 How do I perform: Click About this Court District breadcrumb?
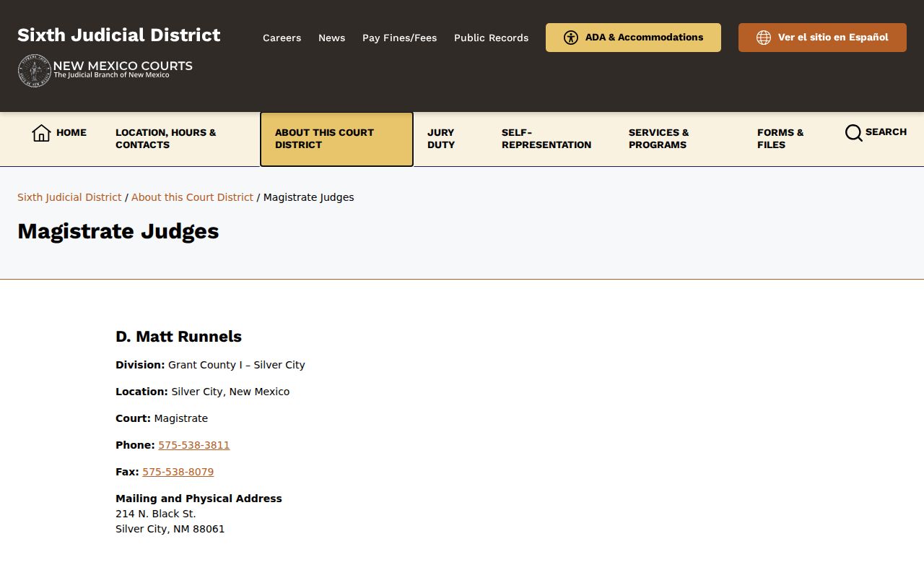[192, 197]
